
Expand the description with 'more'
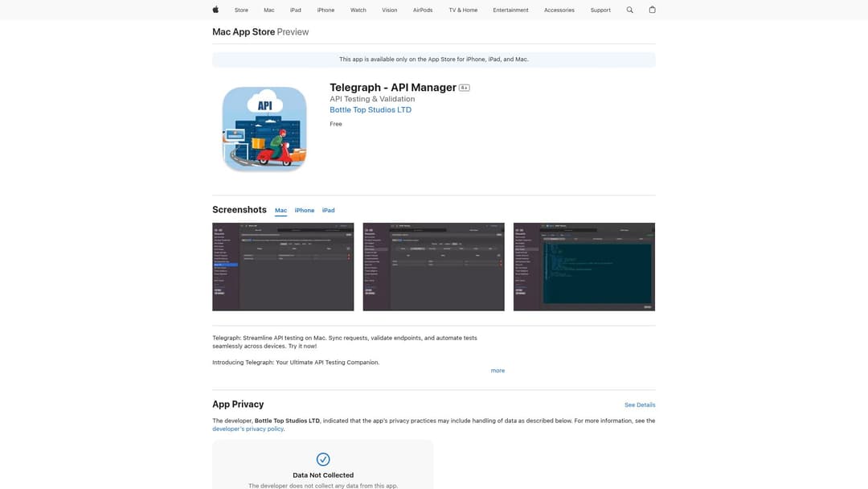pos(497,371)
